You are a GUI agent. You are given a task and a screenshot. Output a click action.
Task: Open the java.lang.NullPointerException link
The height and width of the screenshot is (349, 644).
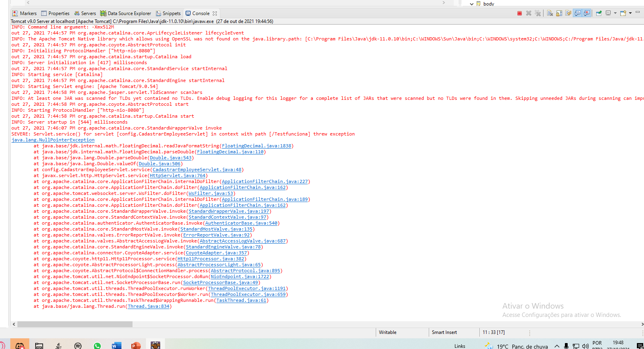tap(53, 140)
